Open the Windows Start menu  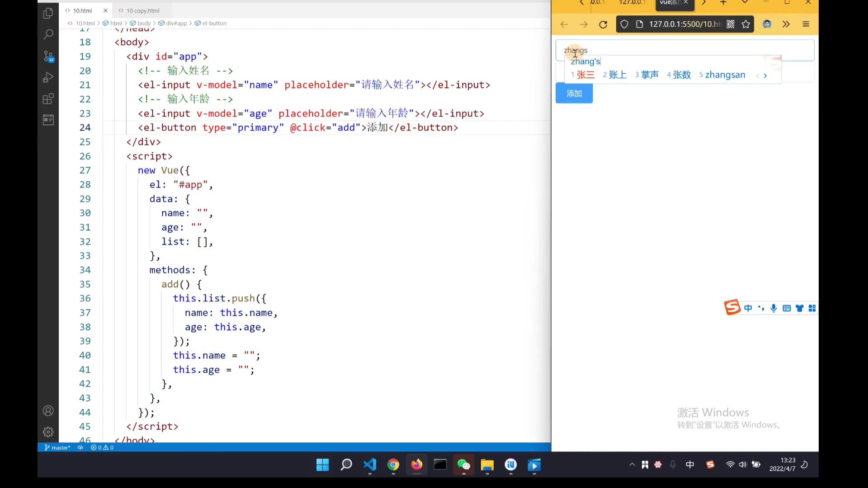click(322, 465)
